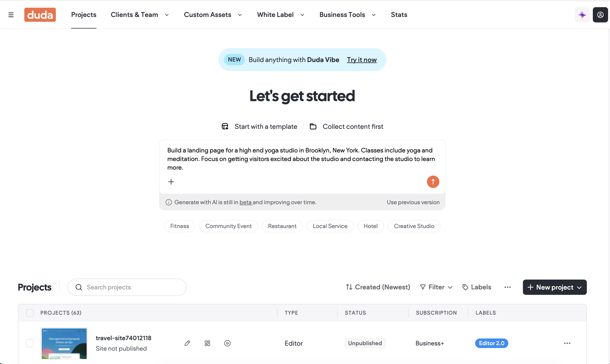This screenshot has height=364, width=610.
Task: Expand the Clients & Team menu
Action: pos(140,15)
